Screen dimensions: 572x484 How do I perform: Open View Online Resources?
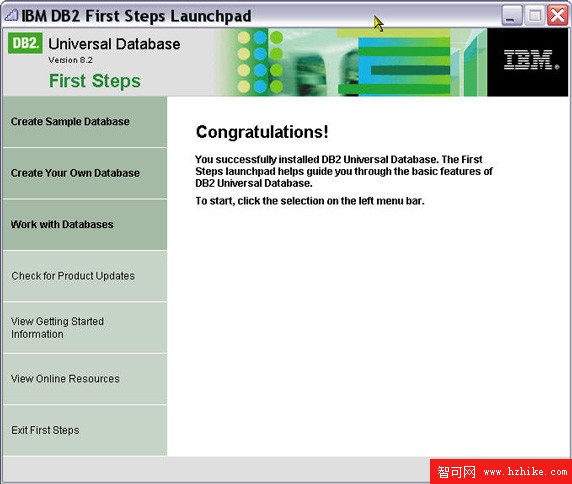(x=85, y=379)
